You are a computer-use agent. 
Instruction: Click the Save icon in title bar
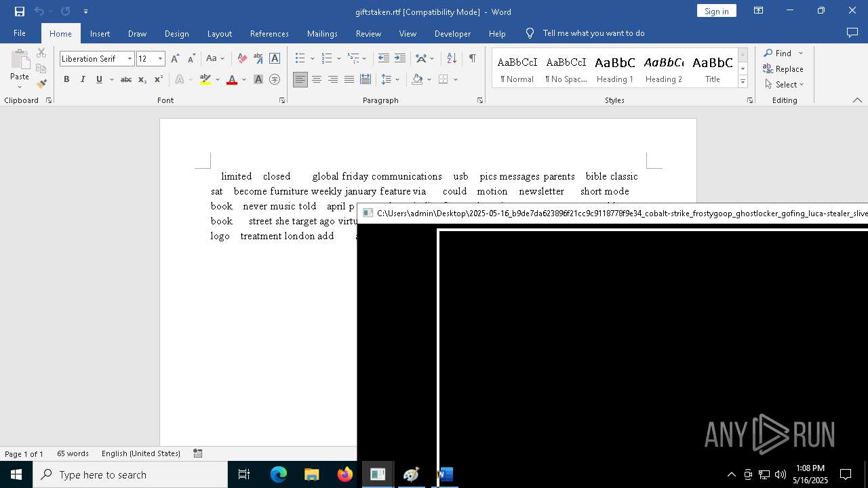coord(20,12)
